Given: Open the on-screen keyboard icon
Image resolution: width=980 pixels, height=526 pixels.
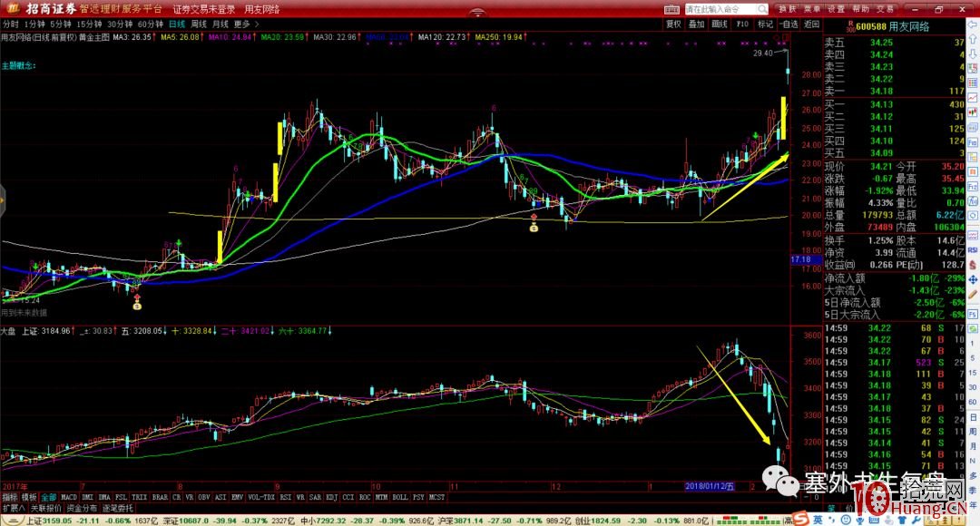Looking at the screenshot, I should (671, 9).
